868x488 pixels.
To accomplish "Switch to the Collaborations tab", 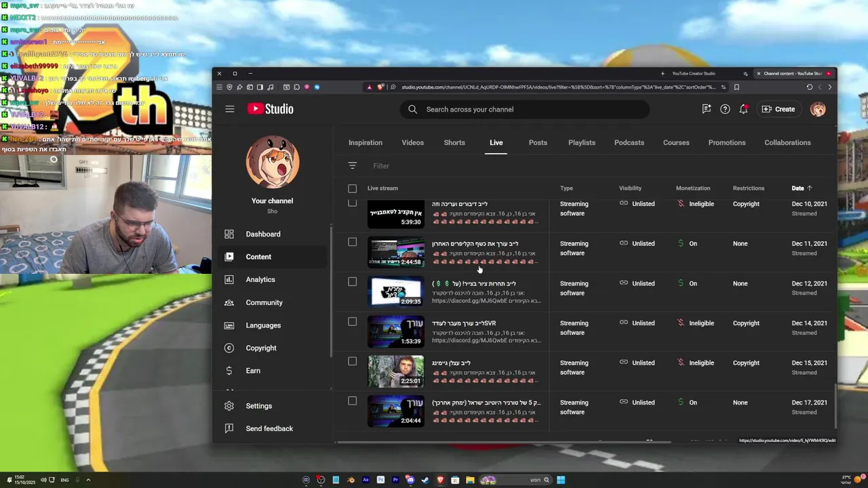I will [787, 142].
